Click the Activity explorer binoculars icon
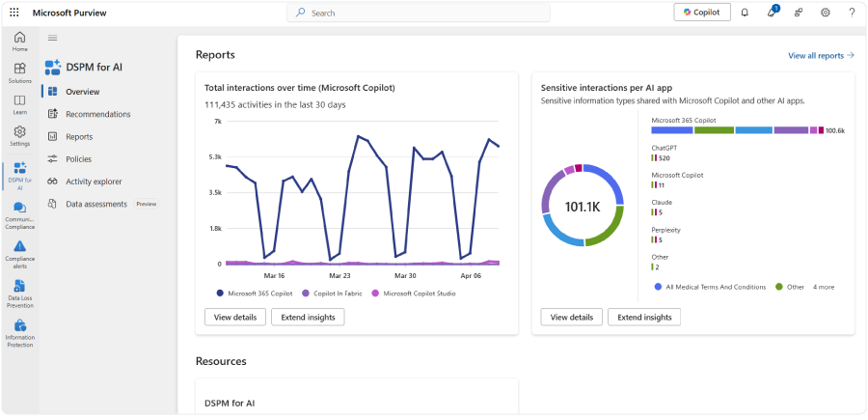Image resolution: width=868 pixels, height=420 pixels. coord(53,182)
